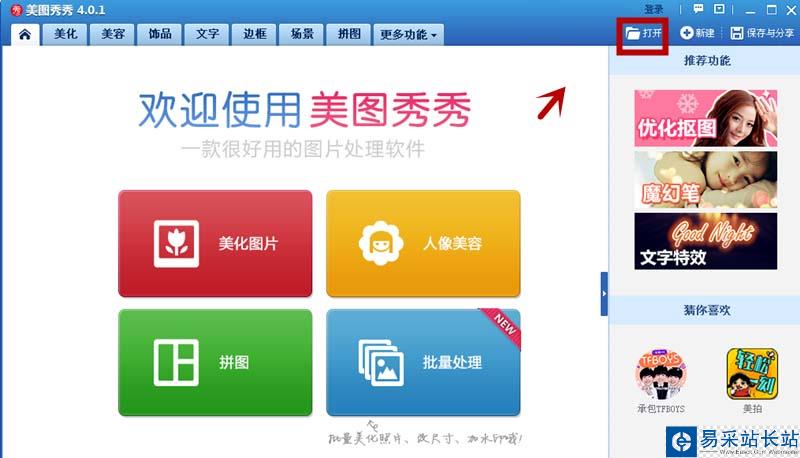Click the red 美化图片 tile
The height and width of the screenshot is (458, 800).
(215, 243)
